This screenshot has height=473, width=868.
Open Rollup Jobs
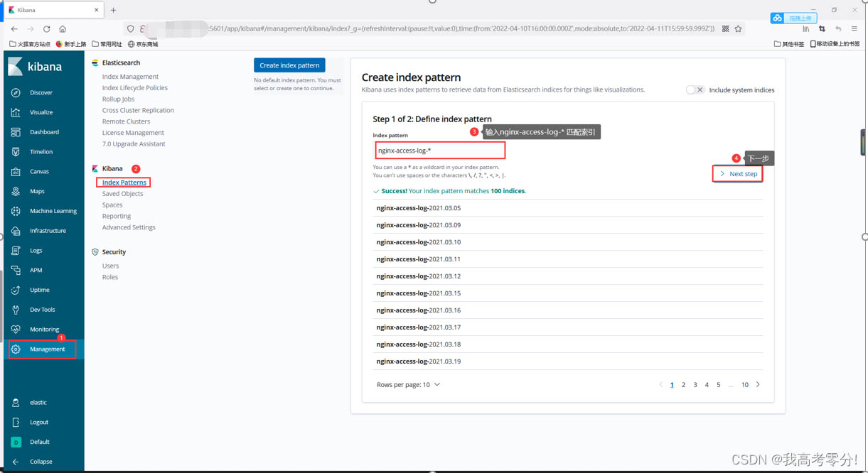(118, 99)
